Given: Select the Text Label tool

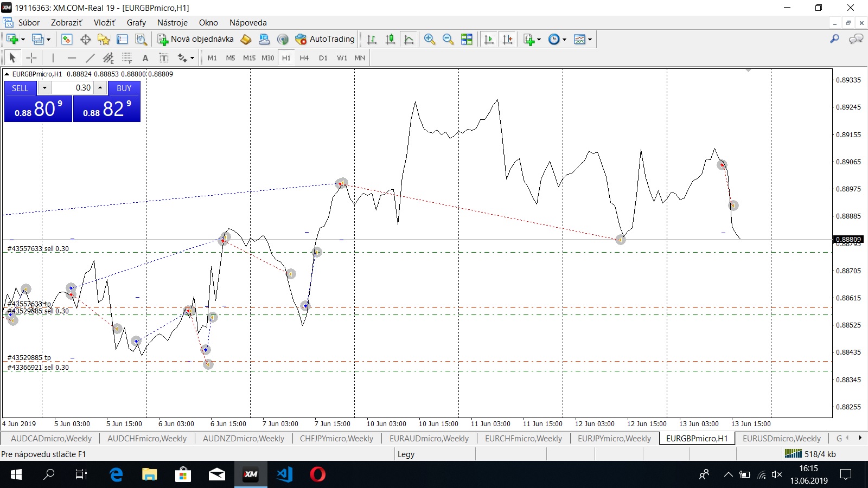Looking at the screenshot, I should pos(163,57).
